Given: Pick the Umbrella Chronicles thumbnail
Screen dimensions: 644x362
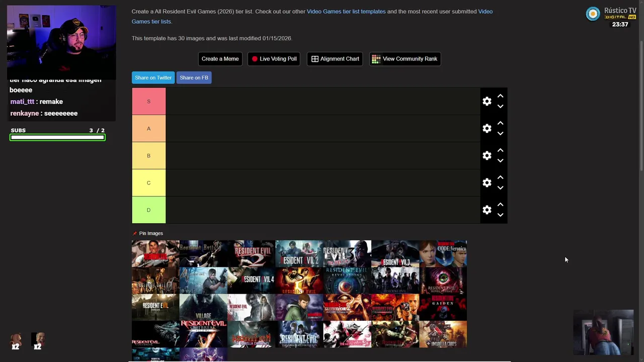Looking at the screenshot, I should [x=251, y=334].
